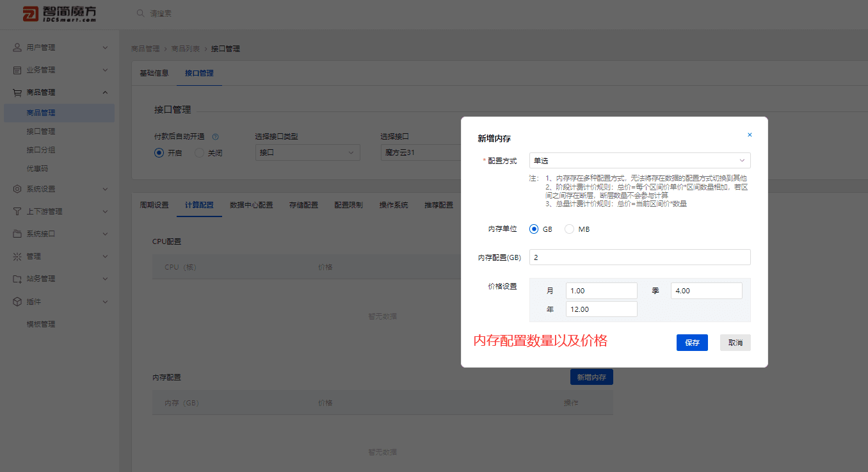Click the 月 price input field
Screen dimensions: 868x472
point(601,291)
